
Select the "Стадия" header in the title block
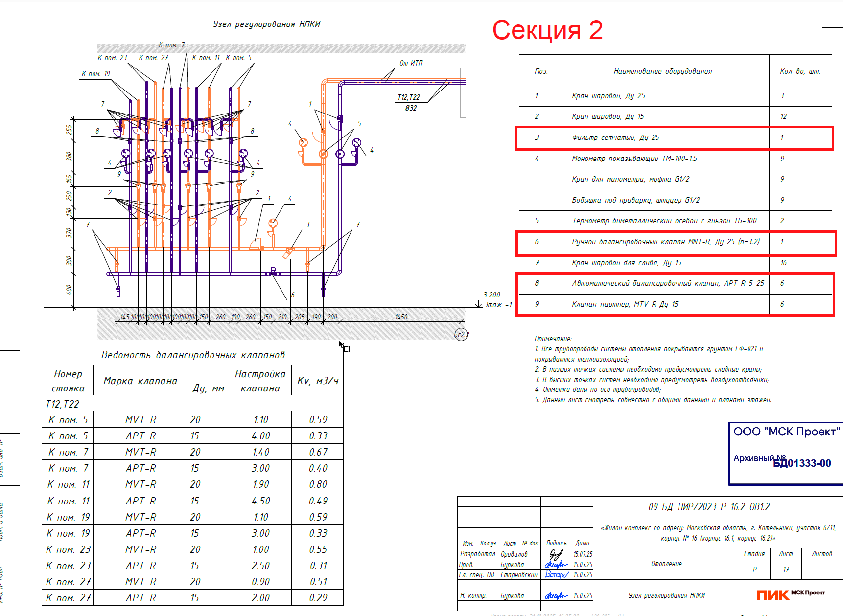[754, 554]
